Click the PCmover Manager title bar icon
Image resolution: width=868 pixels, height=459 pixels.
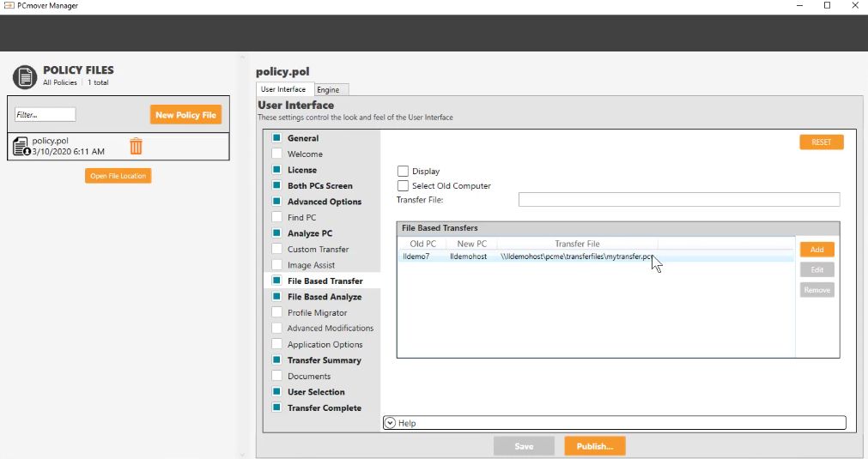[x=9, y=5]
